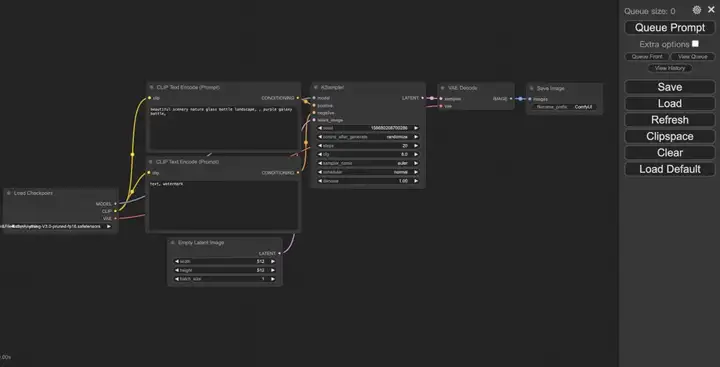The width and height of the screenshot is (720, 367).
Task: Open View History
Action: click(x=669, y=68)
